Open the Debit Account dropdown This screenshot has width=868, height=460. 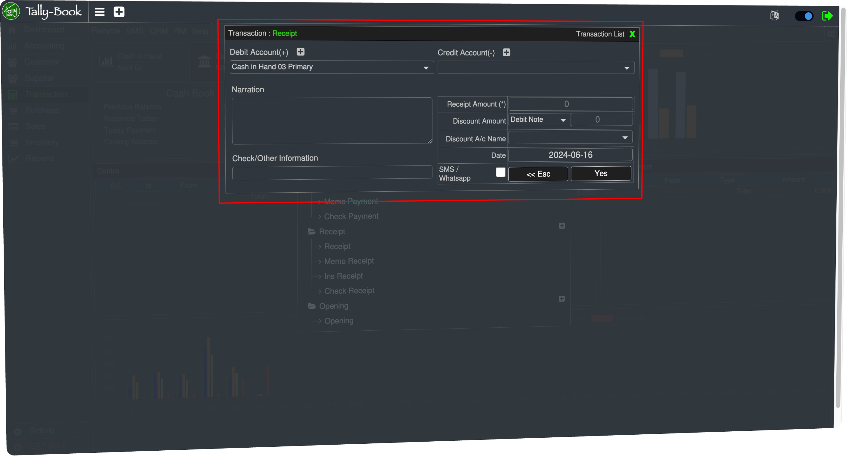(x=332, y=67)
